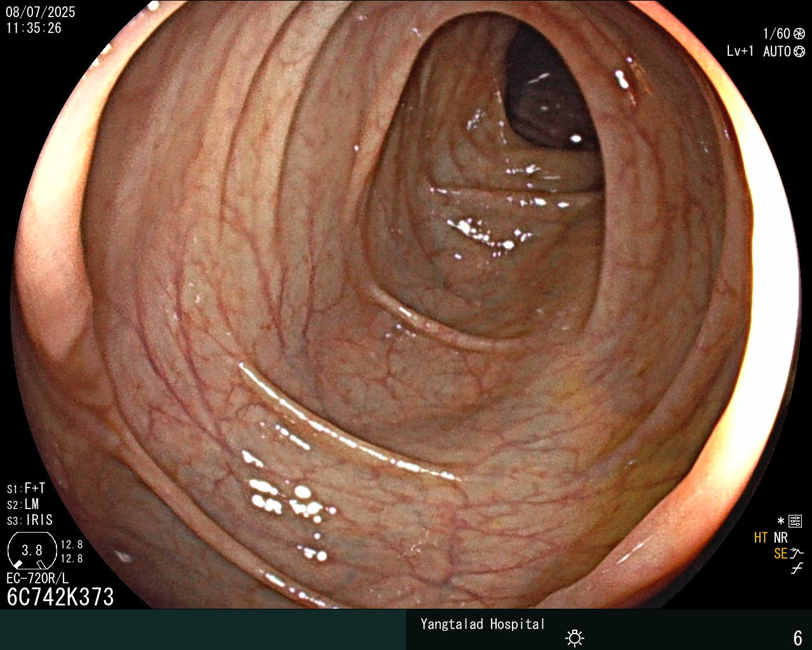Viewport: 812px width, 650px height.
Task: Click the AUTO iris mode text
Action: coord(777,51)
